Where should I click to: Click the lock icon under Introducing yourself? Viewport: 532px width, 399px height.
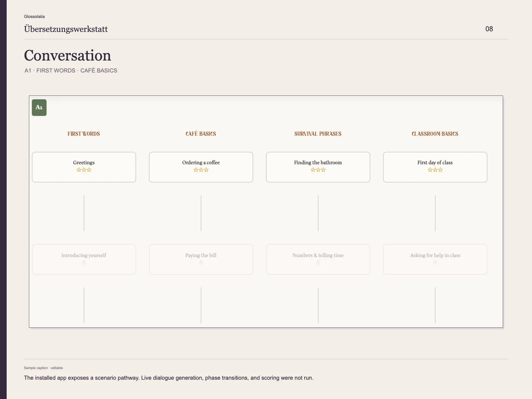pos(84,262)
